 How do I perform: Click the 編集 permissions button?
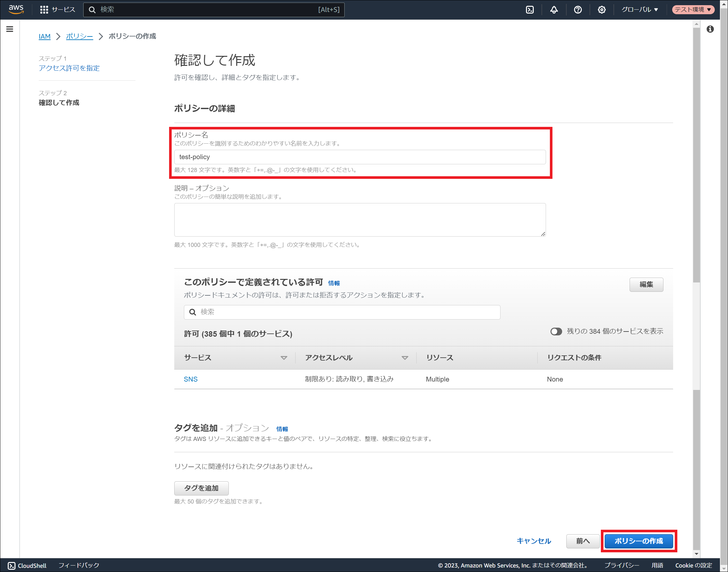pos(646,284)
